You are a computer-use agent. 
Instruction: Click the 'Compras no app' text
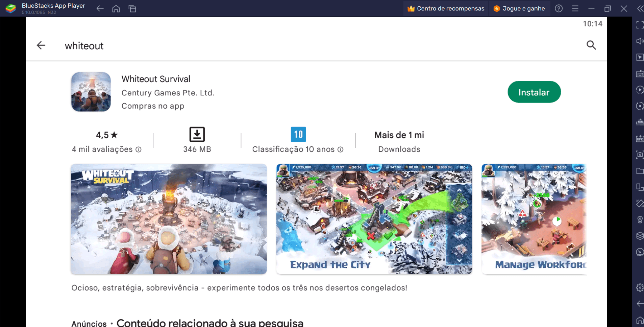[153, 106]
